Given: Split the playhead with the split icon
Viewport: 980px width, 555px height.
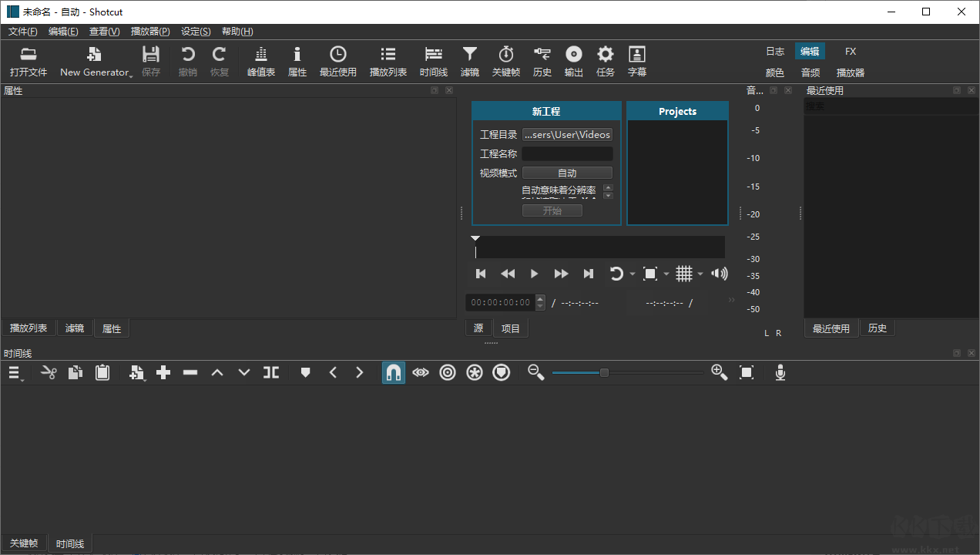Looking at the screenshot, I should click(270, 372).
